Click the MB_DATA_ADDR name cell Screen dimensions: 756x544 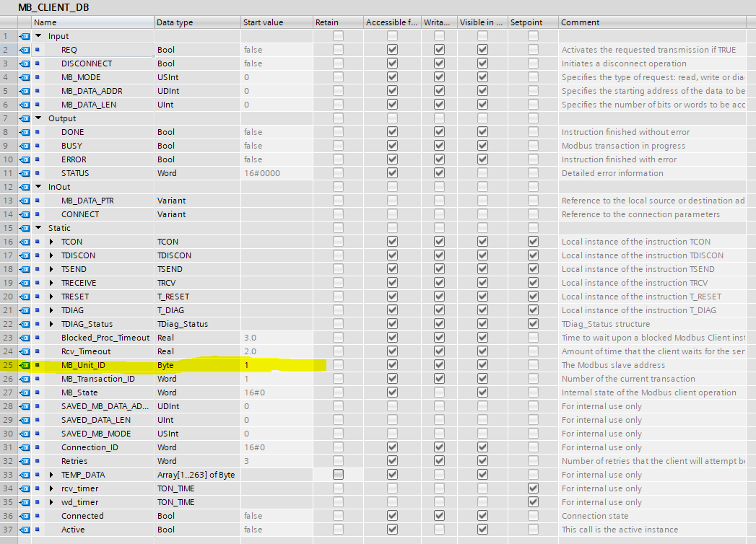[92, 91]
